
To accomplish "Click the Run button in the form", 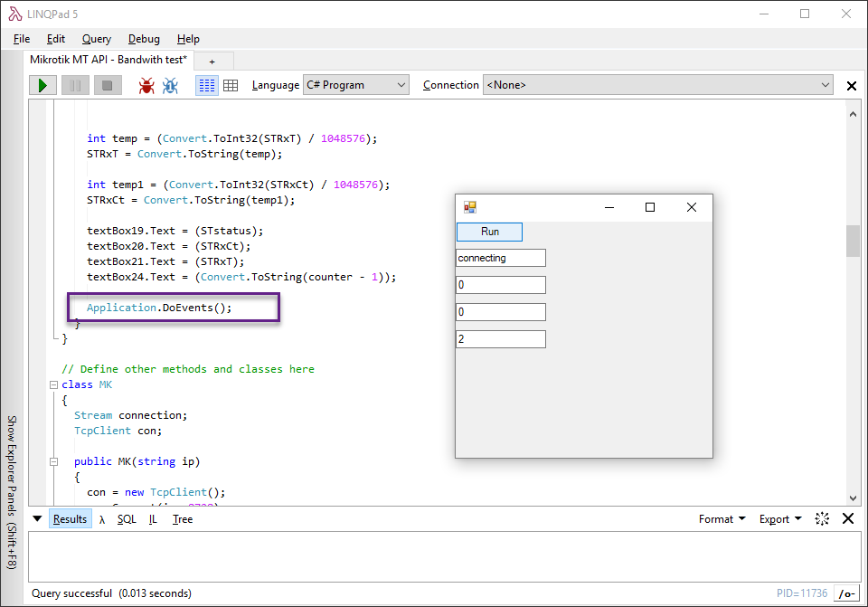I will click(x=489, y=232).
